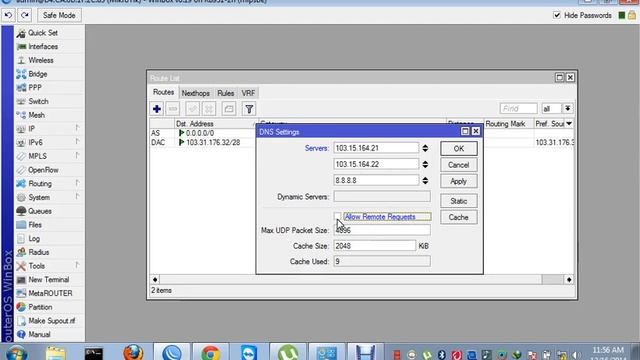Click the Filter funnel icon
Image resolution: width=640 pixels, height=360 pixels.
click(249, 109)
